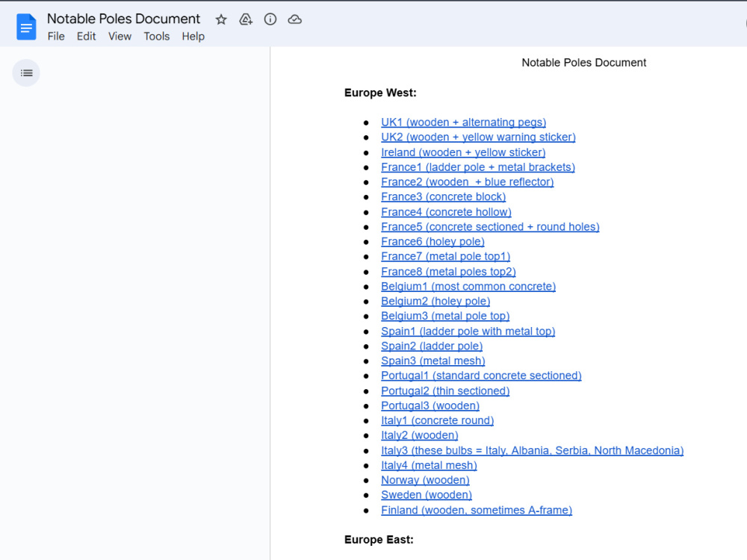Star the Notable Poles Document
Screen dimensions: 747x560
(x=221, y=19)
